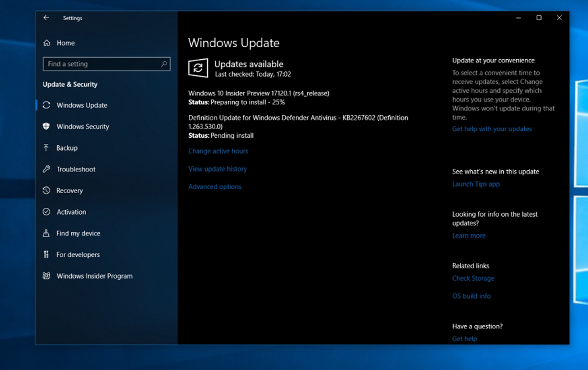
Task: Click the Home house icon
Action: coord(47,43)
